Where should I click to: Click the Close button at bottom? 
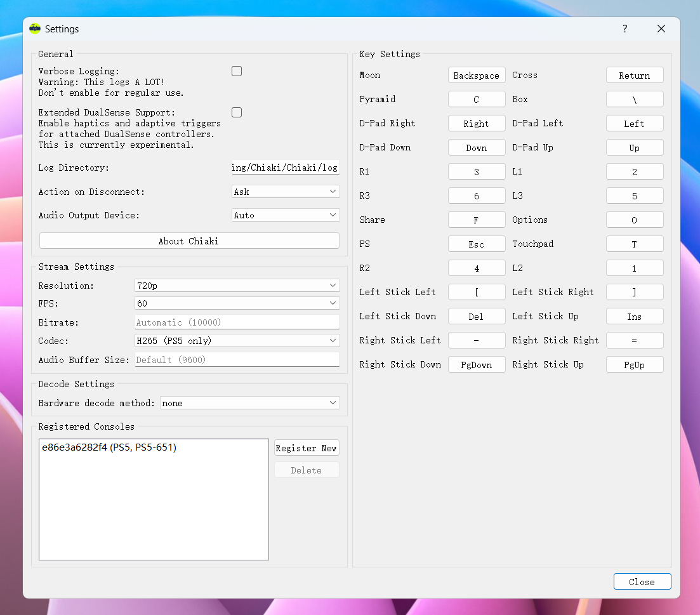[642, 582]
